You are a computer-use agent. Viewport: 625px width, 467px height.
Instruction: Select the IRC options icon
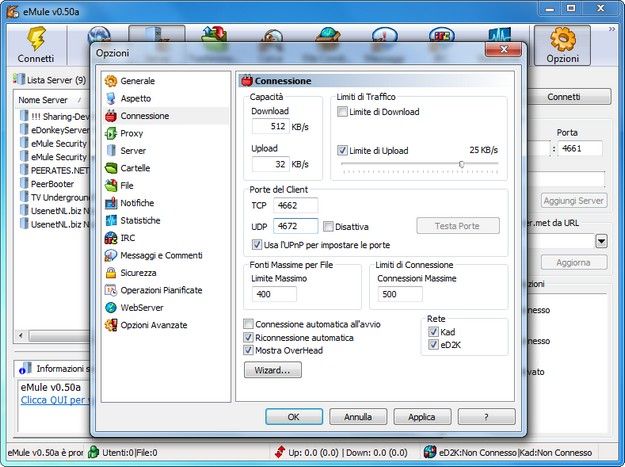[x=111, y=238]
